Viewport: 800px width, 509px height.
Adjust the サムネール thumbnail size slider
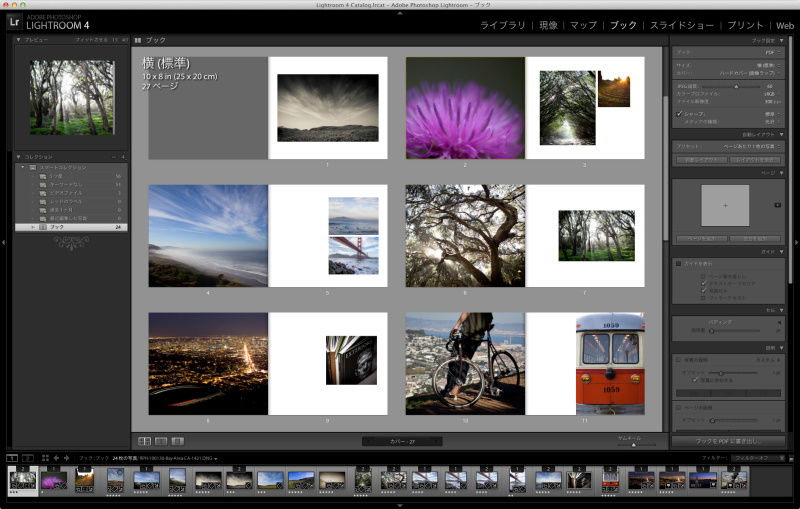(x=633, y=445)
